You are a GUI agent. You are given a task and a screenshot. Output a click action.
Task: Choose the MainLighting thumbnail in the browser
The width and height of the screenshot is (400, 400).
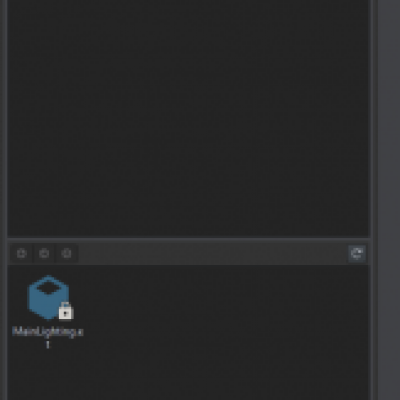click(49, 297)
